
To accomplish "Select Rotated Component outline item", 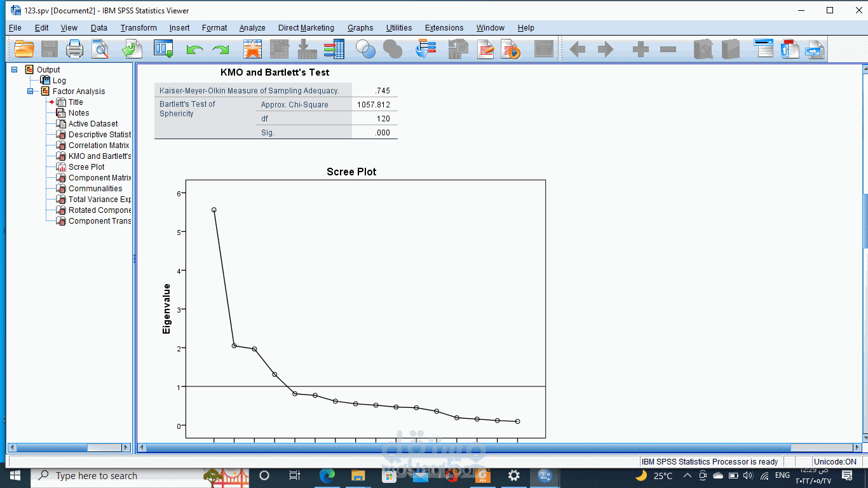I will [100, 210].
